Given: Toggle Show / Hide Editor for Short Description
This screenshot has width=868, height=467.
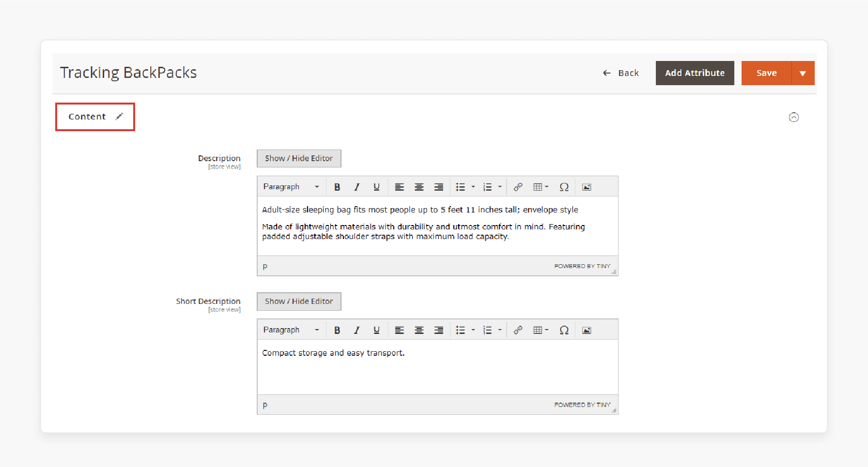Looking at the screenshot, I should point(299,301).
